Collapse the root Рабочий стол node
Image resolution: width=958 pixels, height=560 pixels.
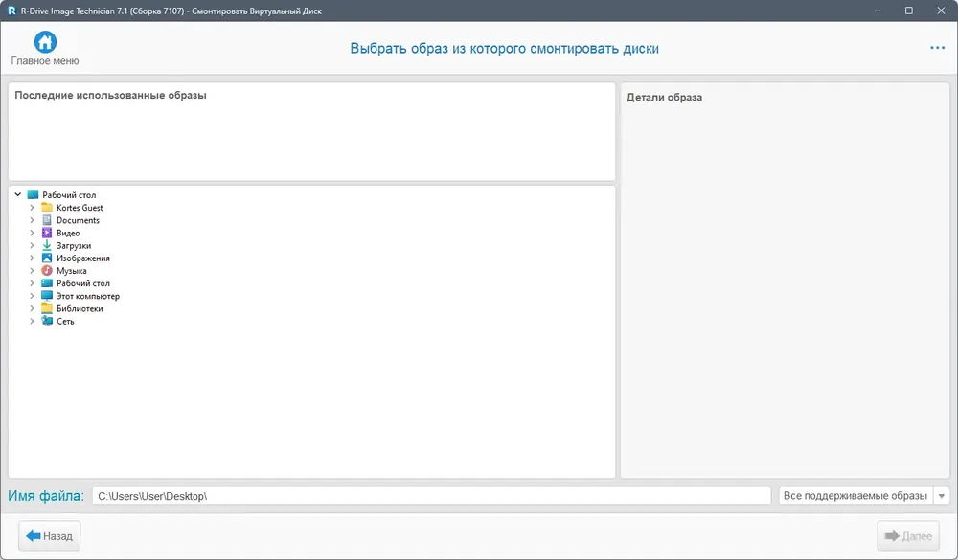point(18,195)
